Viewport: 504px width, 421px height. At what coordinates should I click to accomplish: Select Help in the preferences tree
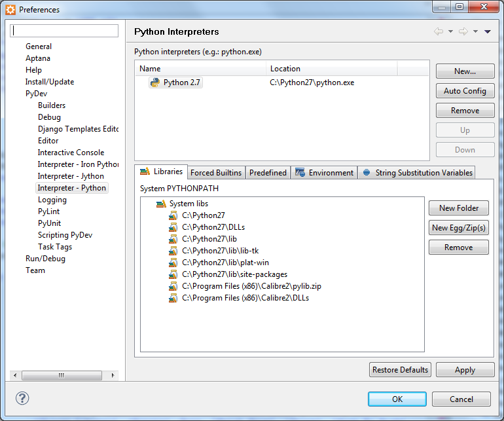[x=34, y=70]
